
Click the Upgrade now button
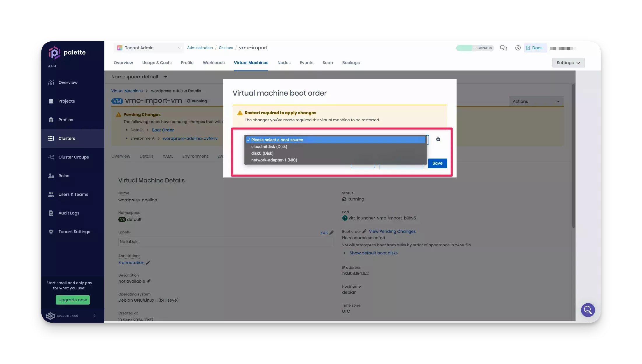[x=73, y=300]
